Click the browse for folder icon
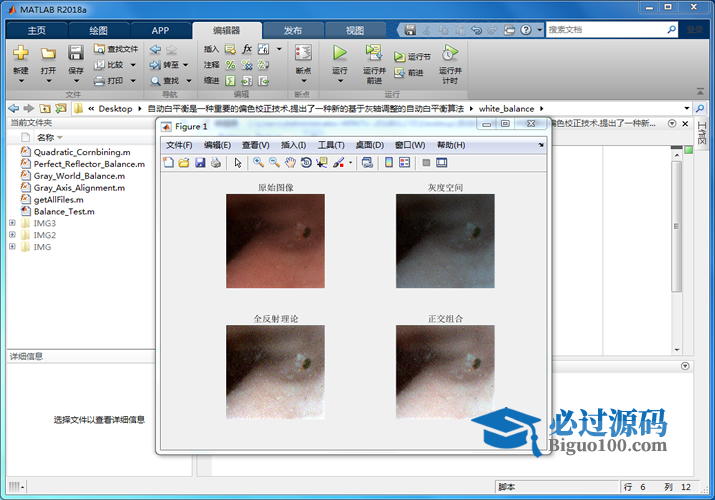Screen dimensions: 715x500 point(60,108)
